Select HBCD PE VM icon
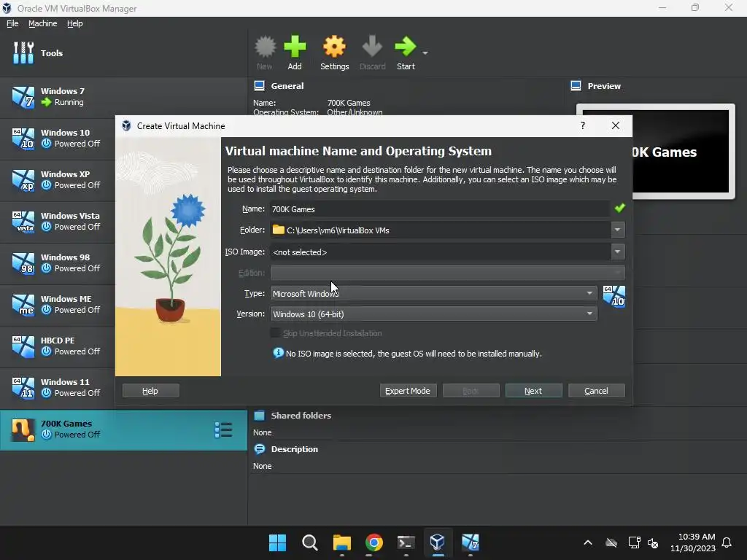Screen dimensions: 747x560 click(x=23, y=346)
